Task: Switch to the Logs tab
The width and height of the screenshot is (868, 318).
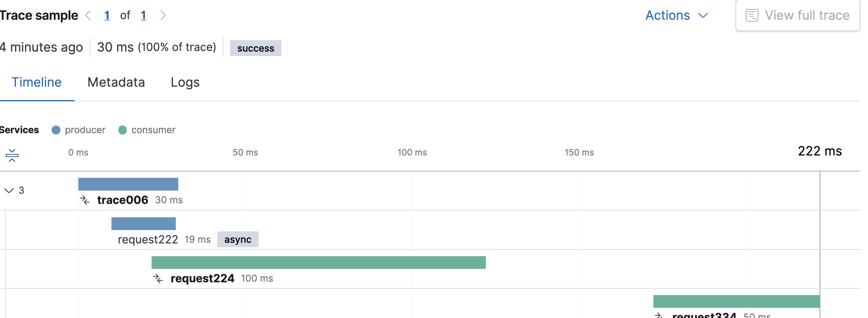Action: (x=185, y=82)
